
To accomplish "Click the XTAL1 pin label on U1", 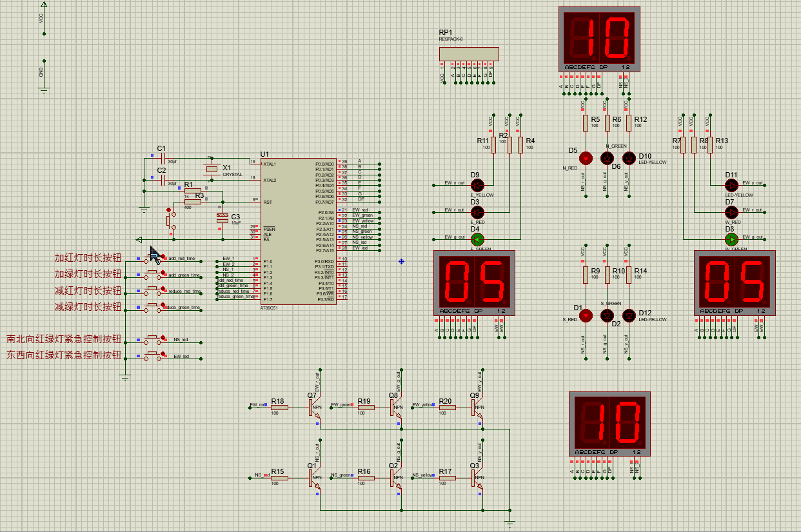I will [x=270, y=164].
